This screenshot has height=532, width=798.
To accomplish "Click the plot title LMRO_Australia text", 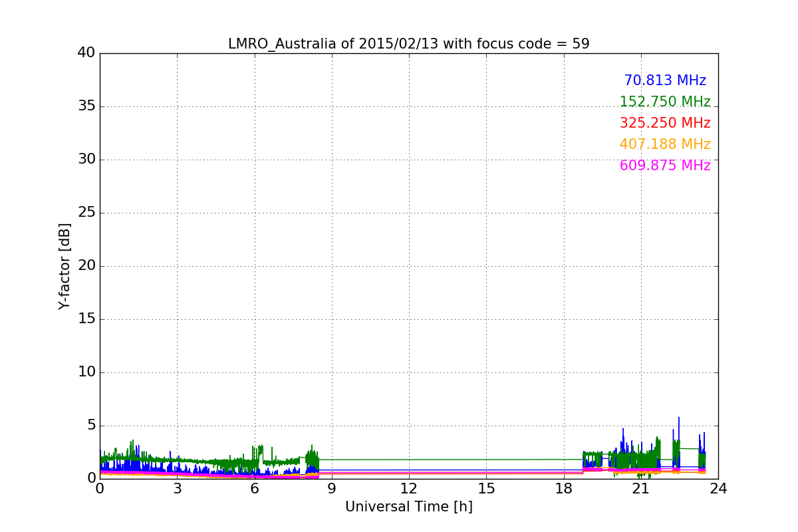I will click(x=408, y=44).
